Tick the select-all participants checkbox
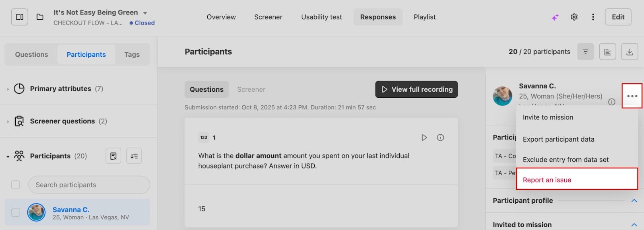The width and height of the screenshot is (644, 230). point(16,185)
